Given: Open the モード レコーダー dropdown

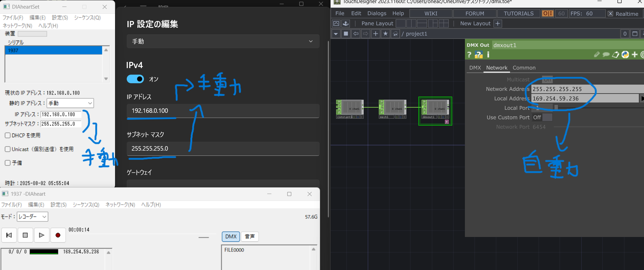Looking at the screenshot, I should [x=32, y=217].
